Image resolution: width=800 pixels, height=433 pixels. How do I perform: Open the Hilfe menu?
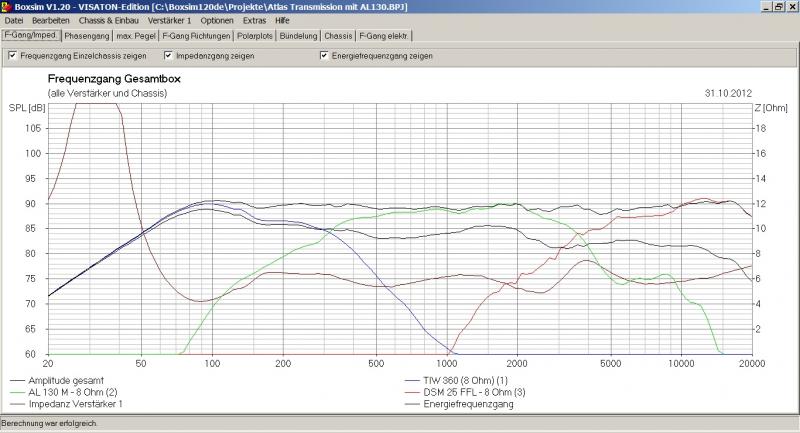[x=283, y=20]
